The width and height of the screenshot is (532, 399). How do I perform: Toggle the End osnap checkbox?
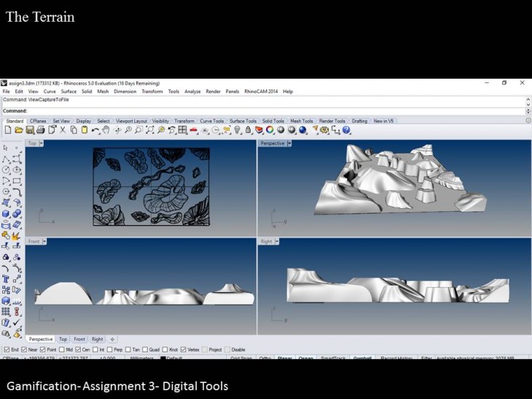click(x=6, y=349)
